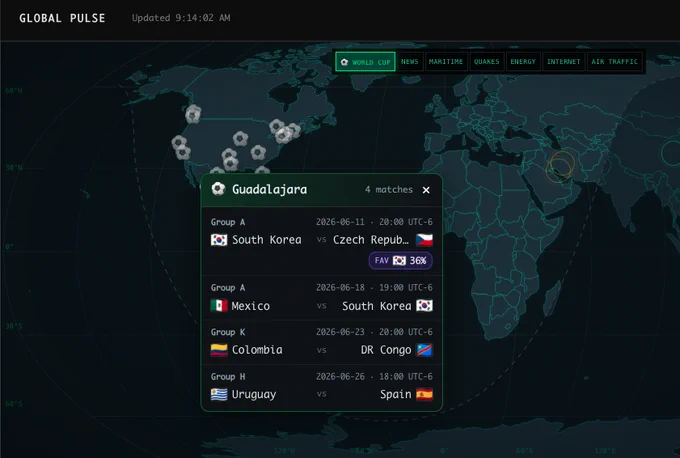The image size is (680, 458).
Task: Click the Spain flag icon
Action: [x=424, y=394]
